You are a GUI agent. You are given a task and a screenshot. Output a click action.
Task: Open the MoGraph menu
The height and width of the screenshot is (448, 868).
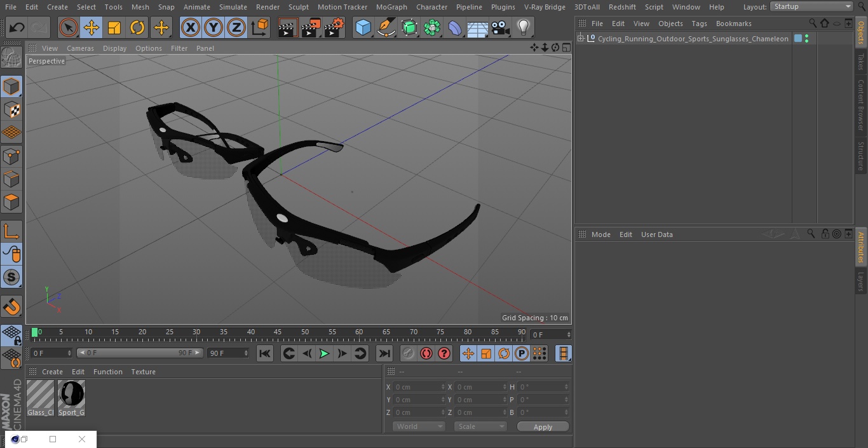(391, 7)
